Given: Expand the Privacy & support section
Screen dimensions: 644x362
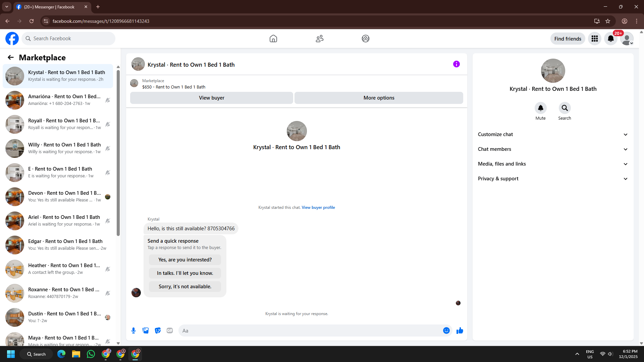Looking at the screenshot, I should click(x=553, y=179).
